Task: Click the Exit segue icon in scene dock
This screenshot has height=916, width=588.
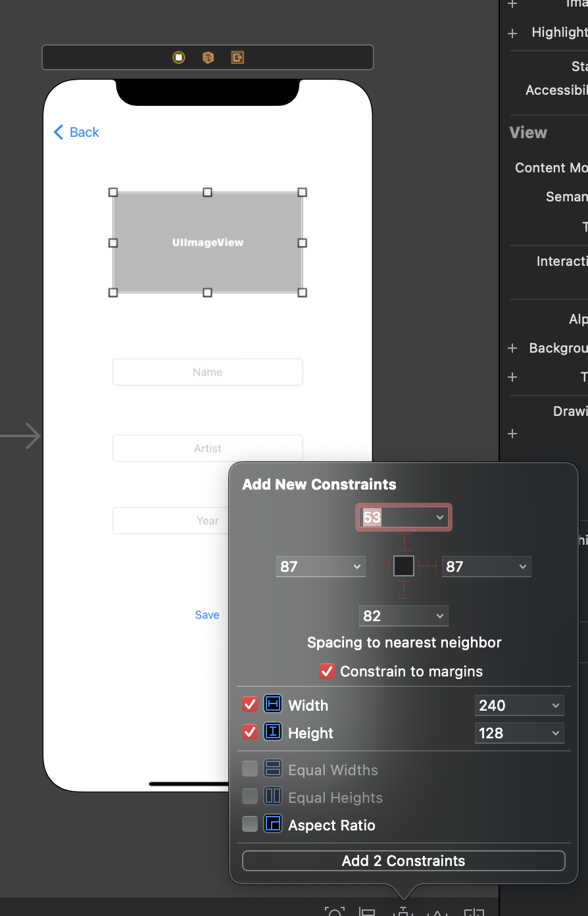Action: pyautogui.click(x=237, y=57)
